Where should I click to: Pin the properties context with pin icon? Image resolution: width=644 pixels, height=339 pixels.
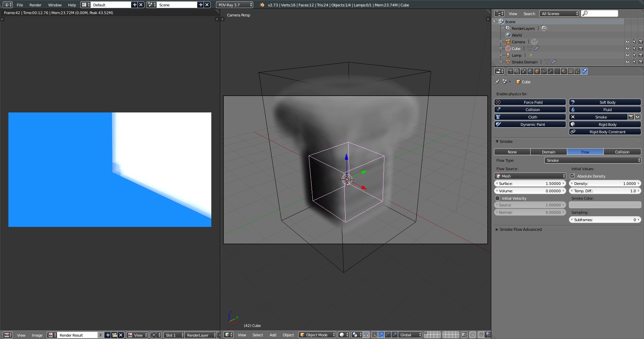pos(497,82)
